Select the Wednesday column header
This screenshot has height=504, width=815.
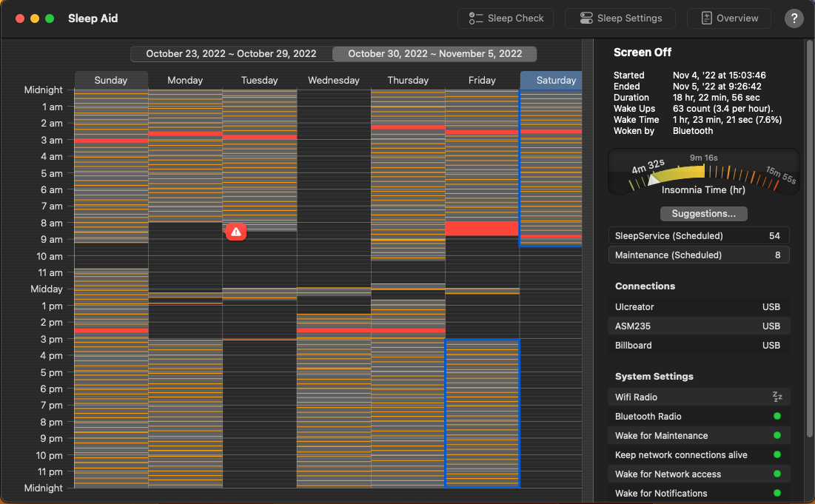334,80
